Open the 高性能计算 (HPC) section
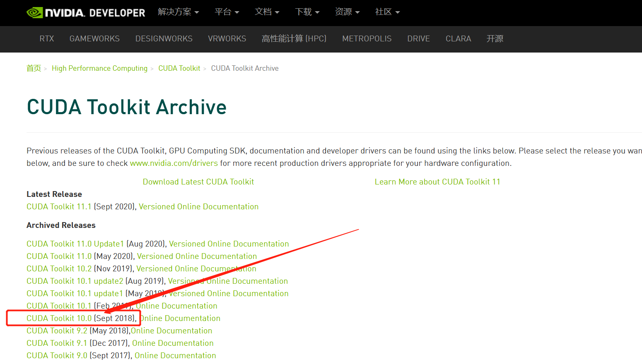 click(294, 38)
